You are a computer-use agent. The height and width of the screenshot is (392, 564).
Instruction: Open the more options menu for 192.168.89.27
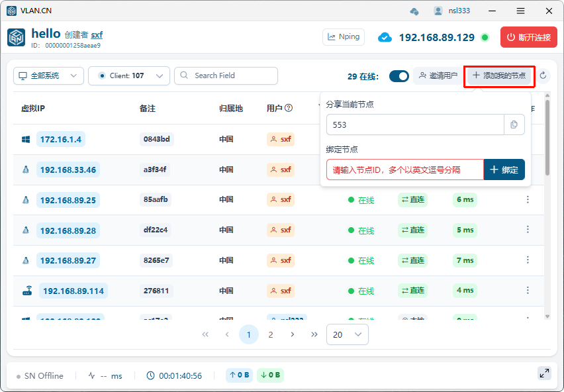528,260
